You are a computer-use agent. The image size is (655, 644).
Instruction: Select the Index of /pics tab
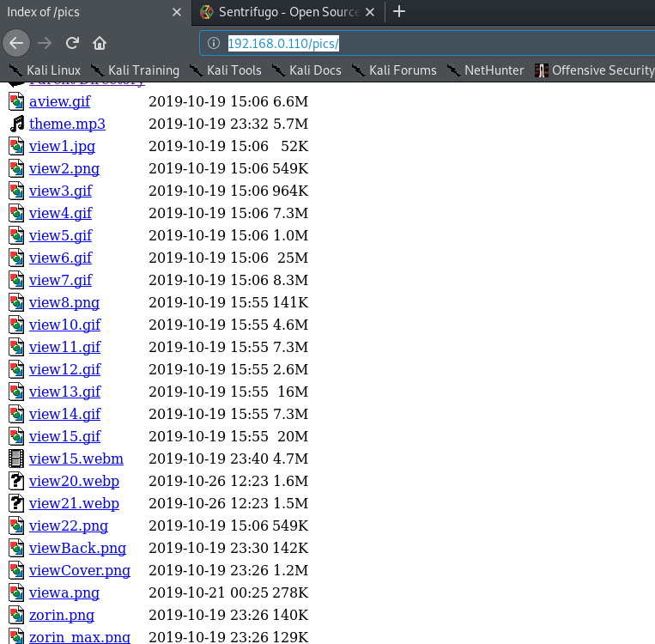[95, 12]
